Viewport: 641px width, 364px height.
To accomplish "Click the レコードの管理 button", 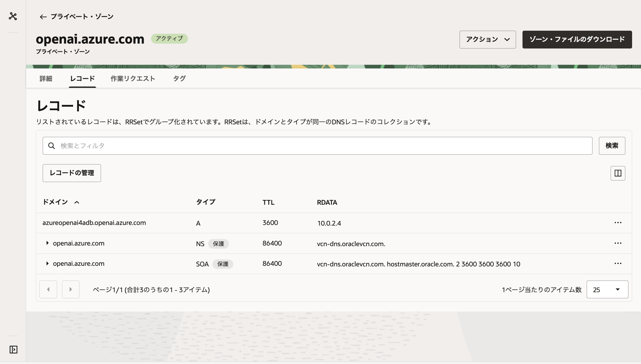I will pos(72,173).
